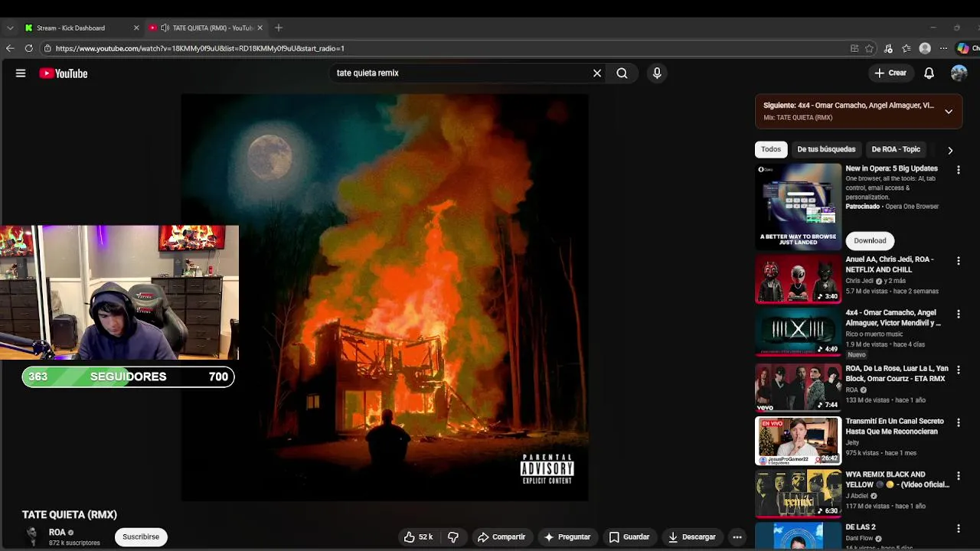Click the Descargar button
Viewport: 980px width, 551px height.
[x=692, y=537]
